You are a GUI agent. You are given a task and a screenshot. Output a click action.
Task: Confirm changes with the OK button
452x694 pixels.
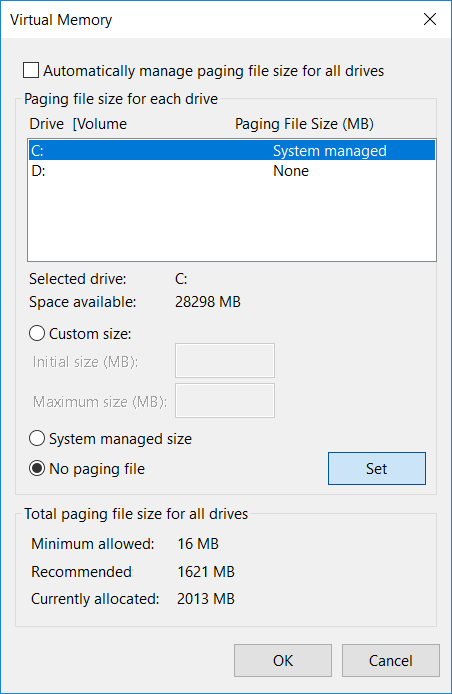[283, 660]
